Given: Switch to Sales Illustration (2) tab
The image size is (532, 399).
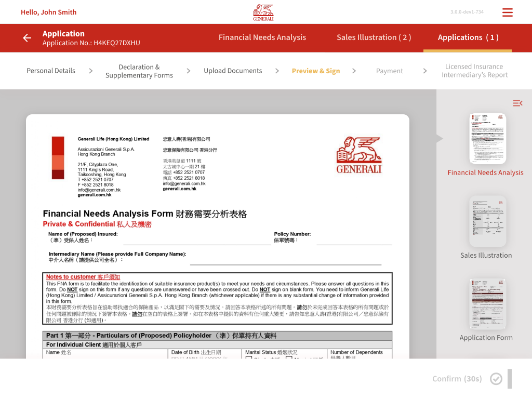Looking at the screenshot, I should click(374, 37).
